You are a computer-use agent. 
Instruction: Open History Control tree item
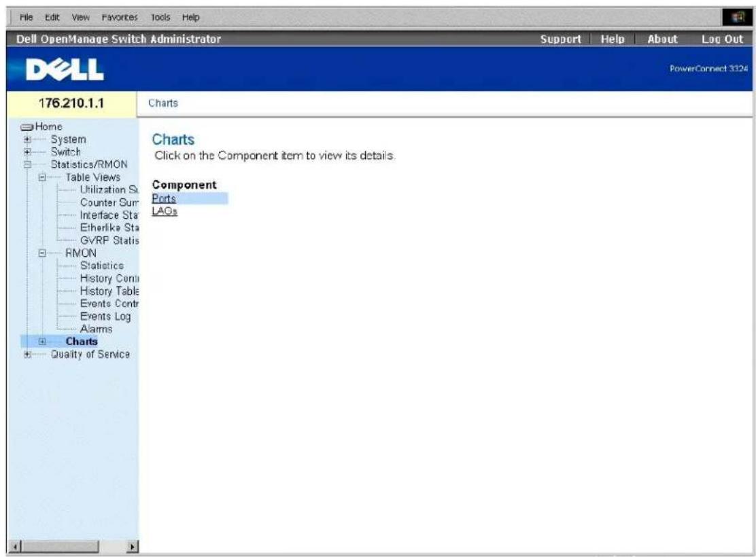pyautogui.click(x=109, y=278)
